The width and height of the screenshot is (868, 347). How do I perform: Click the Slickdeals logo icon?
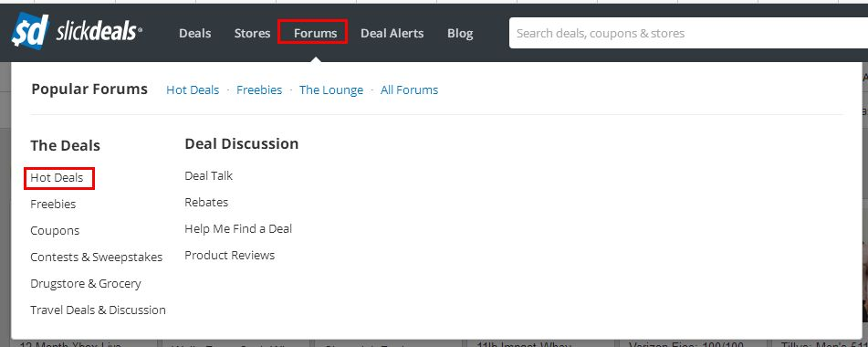point(30,32)
